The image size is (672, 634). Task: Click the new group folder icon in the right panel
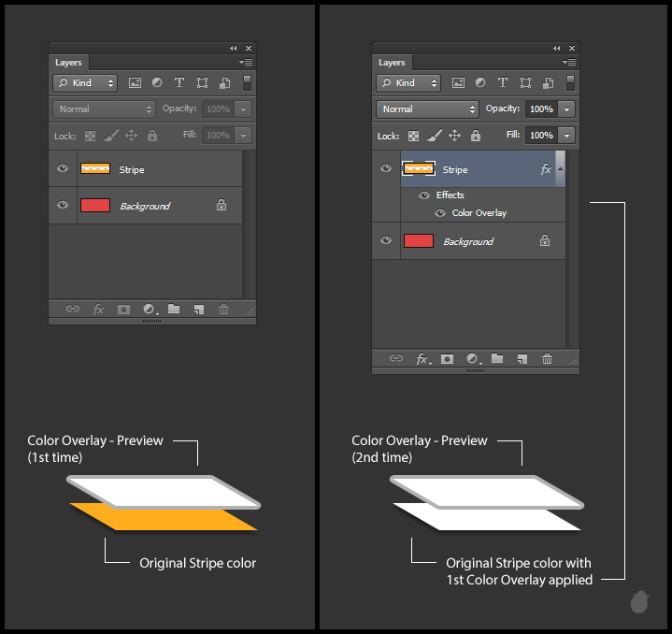point(497,359)
